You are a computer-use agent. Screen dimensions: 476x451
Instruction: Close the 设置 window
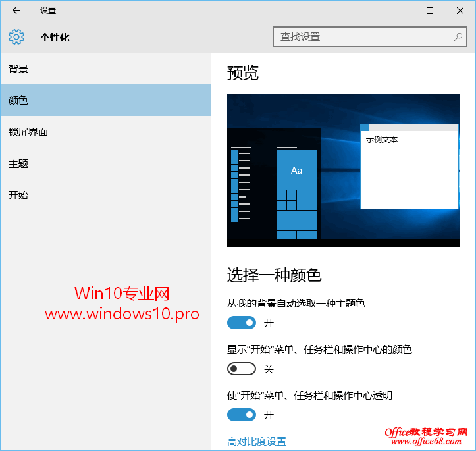[460, 11]
